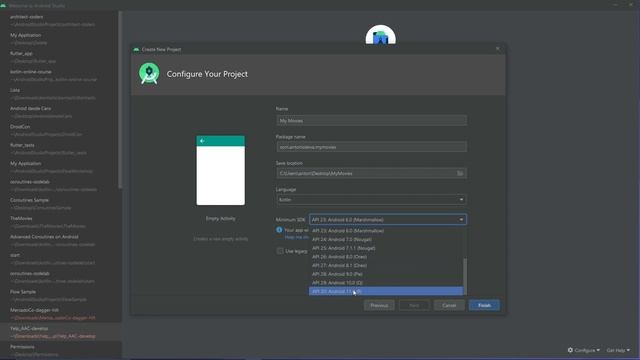Click the recent projects list scrollbar
Image resolution: width=640 pixels, height=360 pixels.
tap(120, 100)
